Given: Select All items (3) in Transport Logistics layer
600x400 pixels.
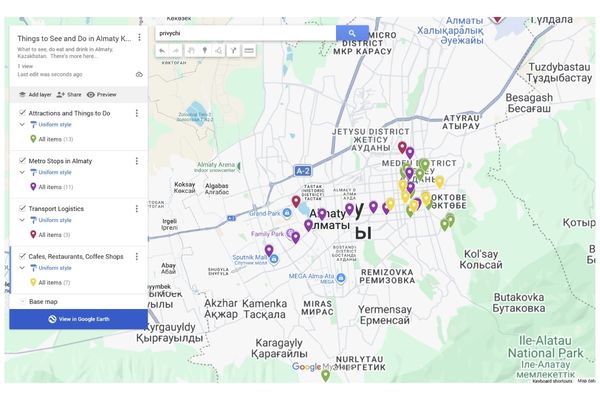Looking at the screenshot, I should pos(50,235).
